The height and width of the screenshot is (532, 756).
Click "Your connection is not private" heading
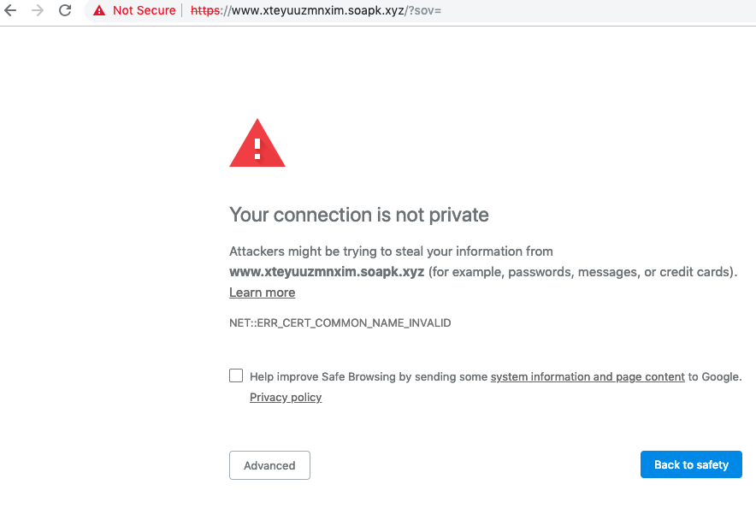click(358, 214)
